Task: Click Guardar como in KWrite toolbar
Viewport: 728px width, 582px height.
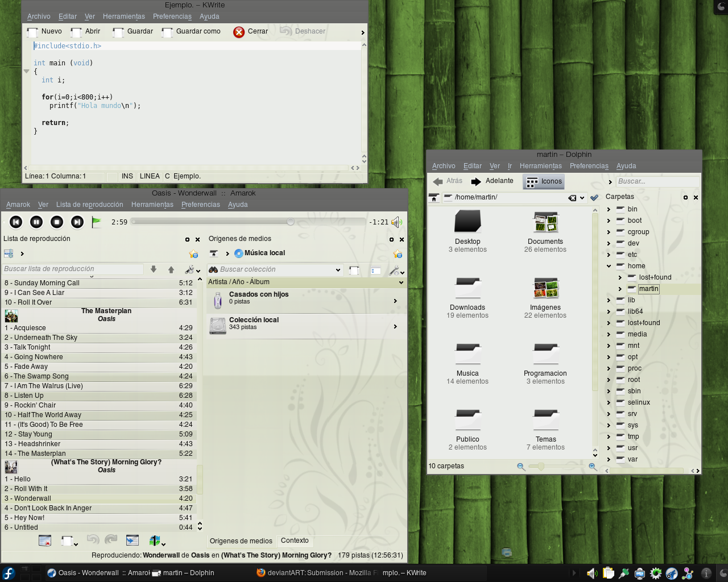Action: point(191,32)
